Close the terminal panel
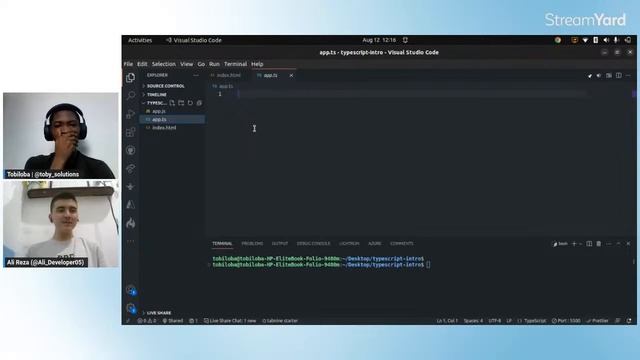The width and height of the screenshot is (640, 360). [628, 244]
